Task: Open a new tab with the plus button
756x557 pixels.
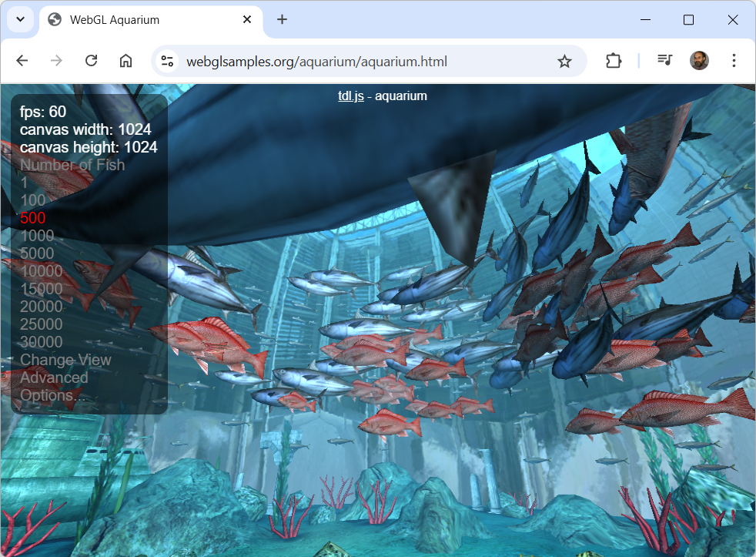Action: point(282,20)
